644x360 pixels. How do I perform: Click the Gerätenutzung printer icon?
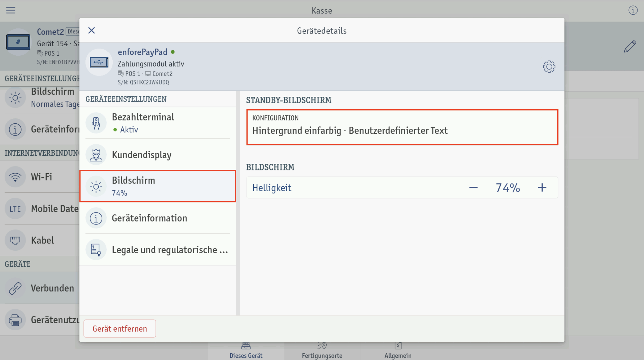coord(15,320)
